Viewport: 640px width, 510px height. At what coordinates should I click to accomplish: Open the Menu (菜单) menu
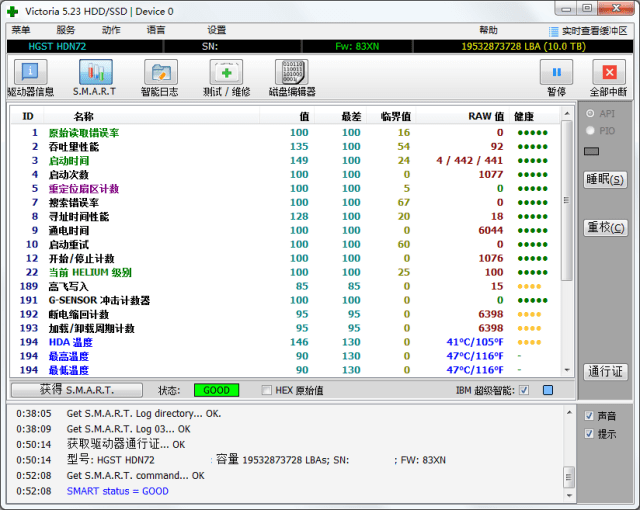(x=21, y=30)
